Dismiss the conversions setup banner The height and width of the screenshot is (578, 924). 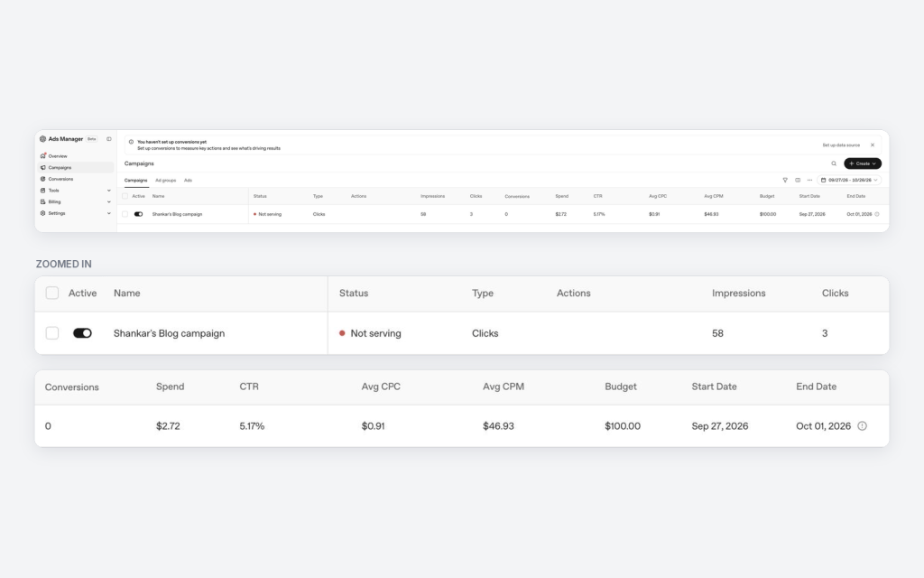tap(873, 145)
